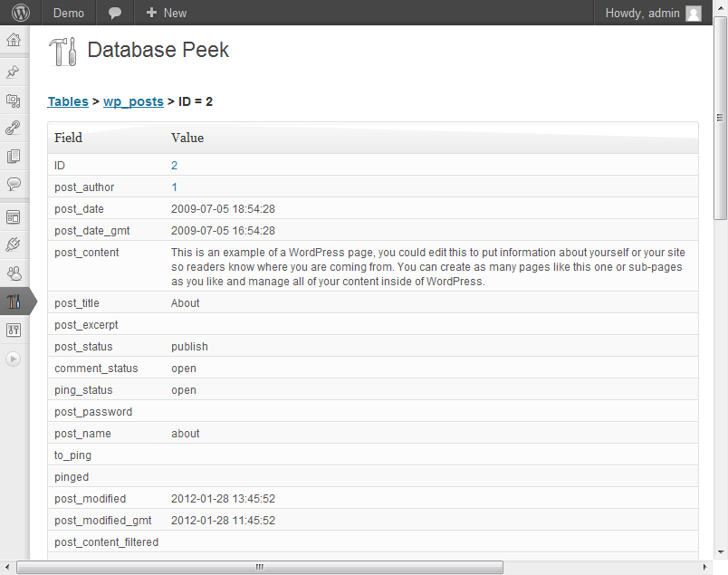Open the WordPress logo menu
728x575 pixels.
tap(21, 13)
